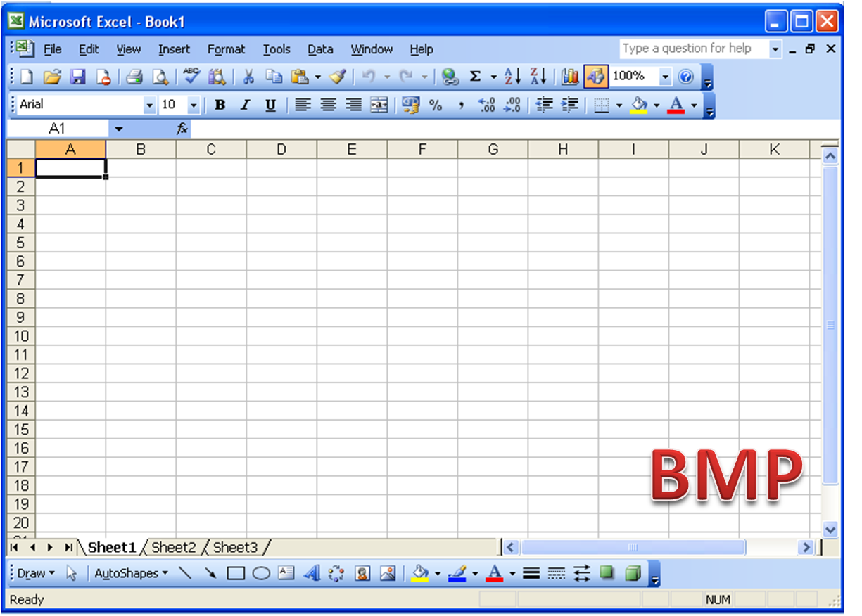Cut selection with scissors icon

pyautogui.click(x=248, y=77)
